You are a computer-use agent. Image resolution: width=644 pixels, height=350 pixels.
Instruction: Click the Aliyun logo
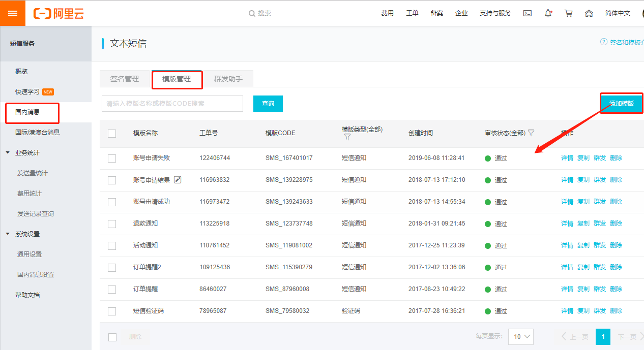58,13
